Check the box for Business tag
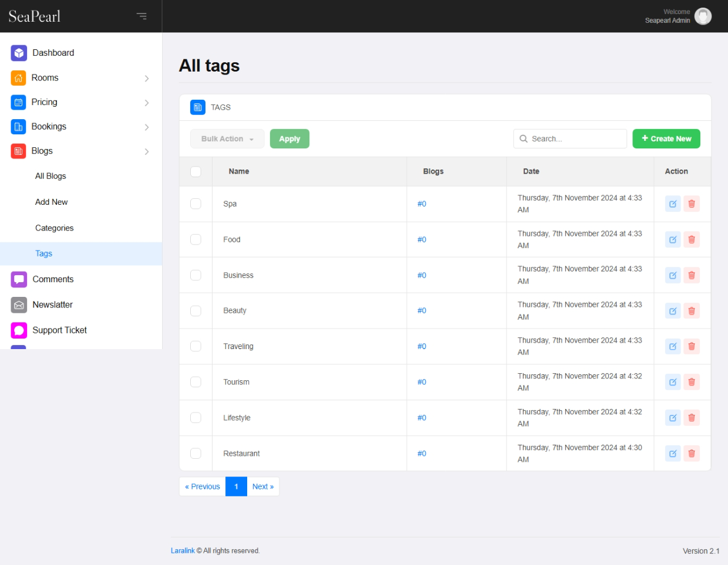 [x=196, y=275]
